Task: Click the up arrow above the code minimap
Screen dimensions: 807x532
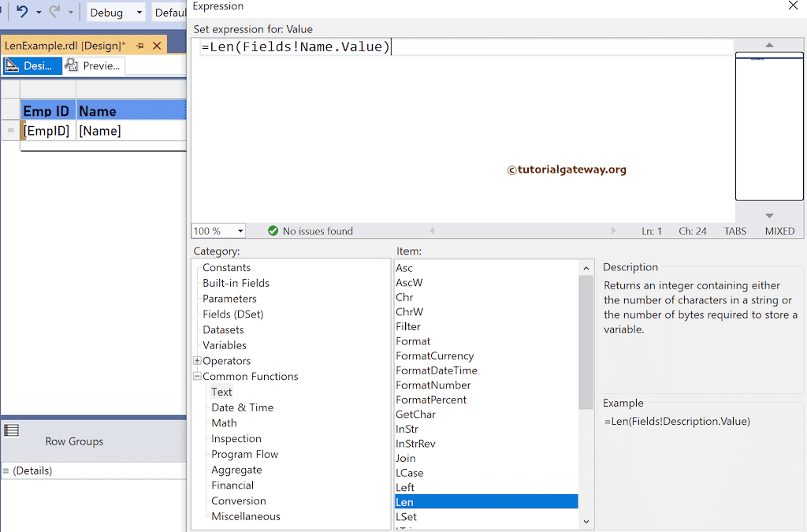Action: 768,45
